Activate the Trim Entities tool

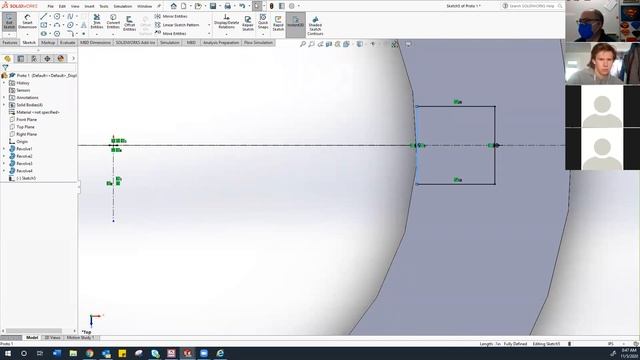97,21
